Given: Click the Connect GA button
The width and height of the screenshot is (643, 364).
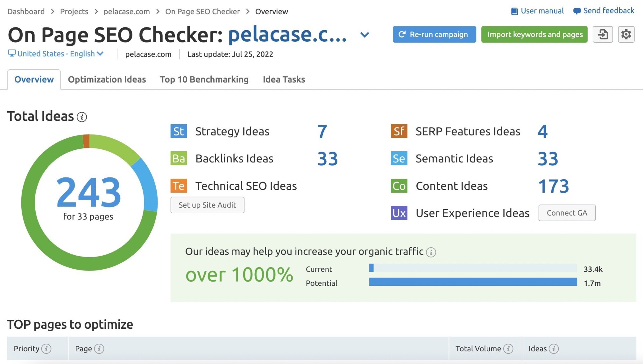Looking at the screenshot, I should 567,213.
